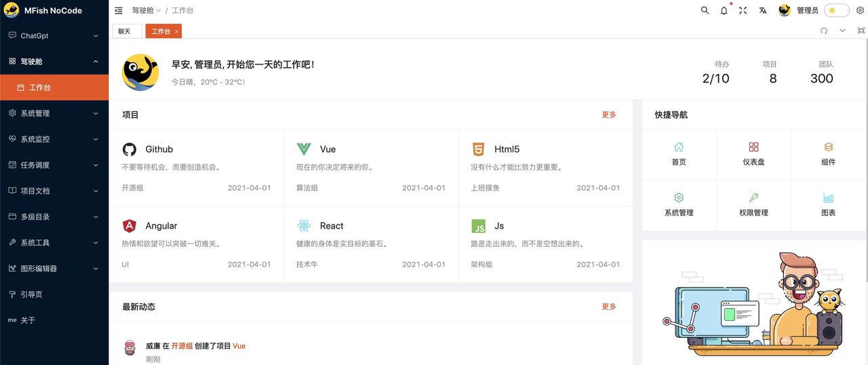Select the 工作台 tab
Viewport: 868px width, 365px height.
(x=163, y=31)
